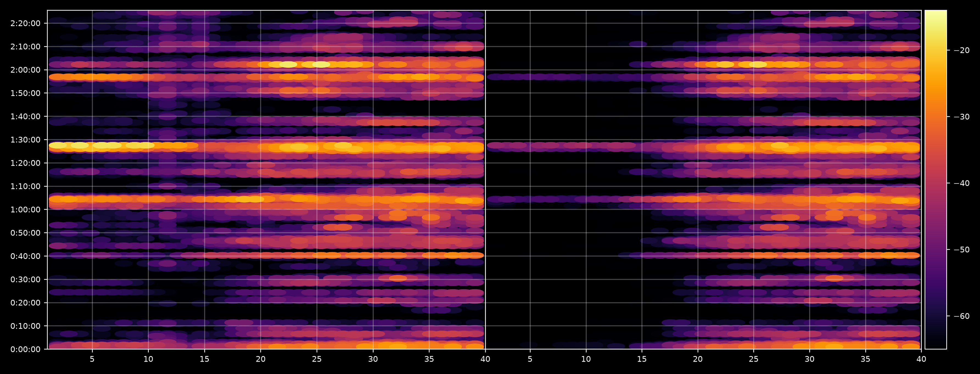Viewport: 980px width, 374px height.
Task: Click the 0:00:00 y-axis tick label
Action: 26,349
